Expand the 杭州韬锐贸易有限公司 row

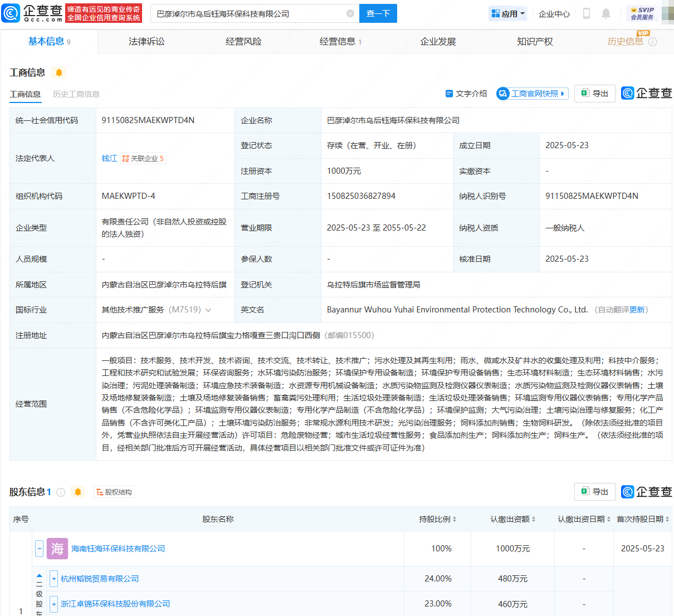(x=54, y=579)
